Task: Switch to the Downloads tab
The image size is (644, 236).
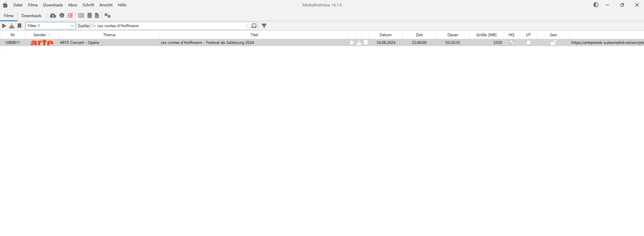Action: [x=32, y=16]
